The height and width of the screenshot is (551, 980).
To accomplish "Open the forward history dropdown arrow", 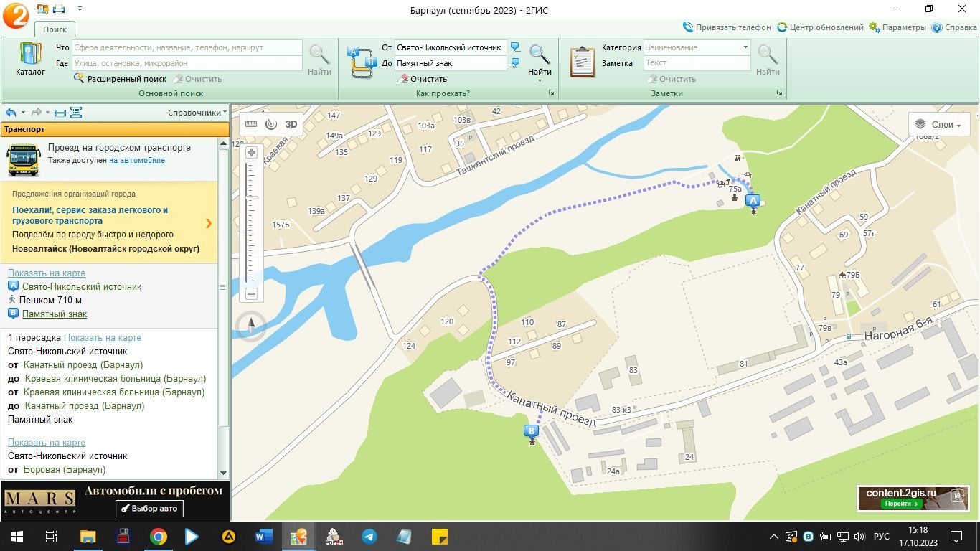I will [47, 113].
